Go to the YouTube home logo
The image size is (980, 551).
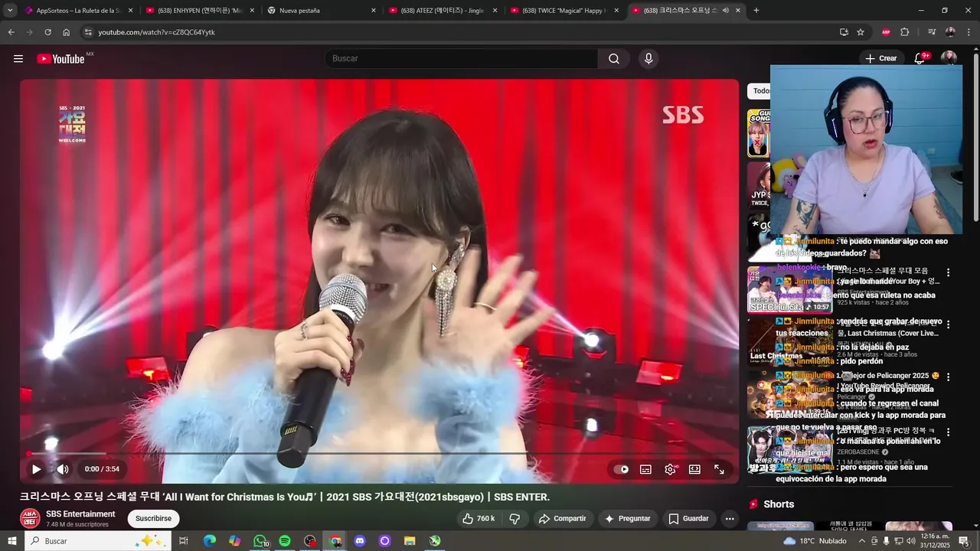click(60, 59)
